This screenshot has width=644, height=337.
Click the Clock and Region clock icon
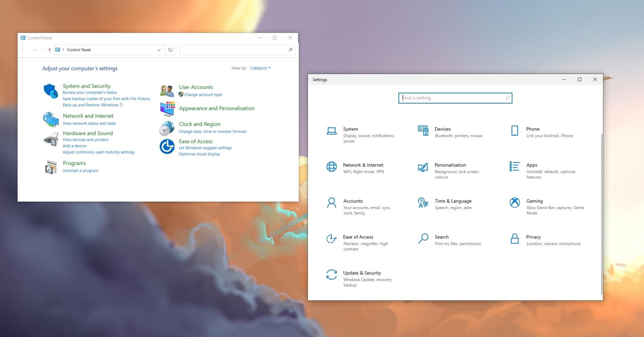(x=167, y=129)
